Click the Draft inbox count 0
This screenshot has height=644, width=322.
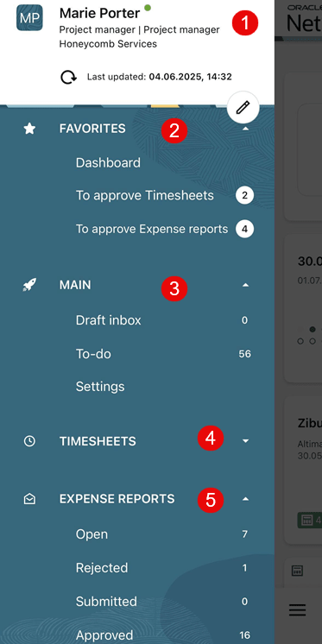(x=245, y=320)
